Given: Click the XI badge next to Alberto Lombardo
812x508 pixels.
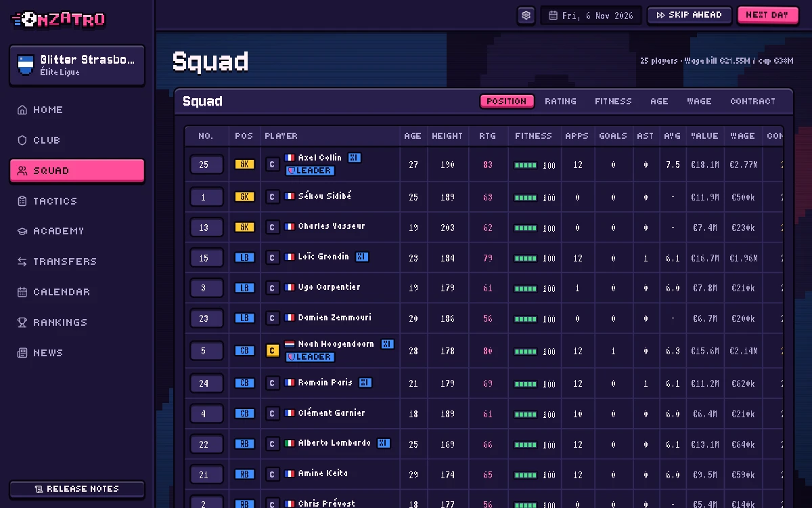Looking at the screenshot, I should (x=384, y=443).
